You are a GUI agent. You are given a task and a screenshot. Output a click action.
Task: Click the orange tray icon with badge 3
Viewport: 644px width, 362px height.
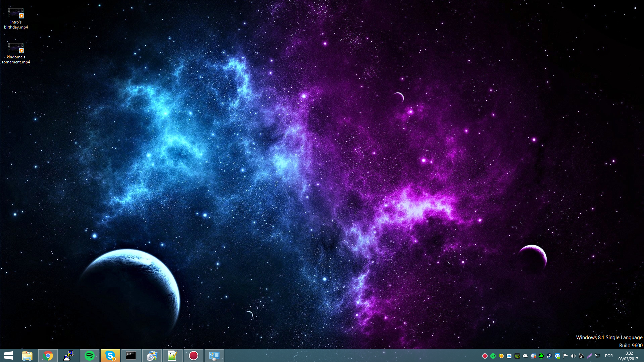(x=501, y=356)
